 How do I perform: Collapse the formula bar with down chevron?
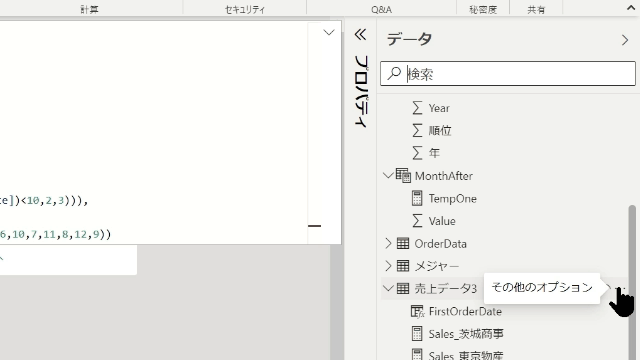pos(329,33)
